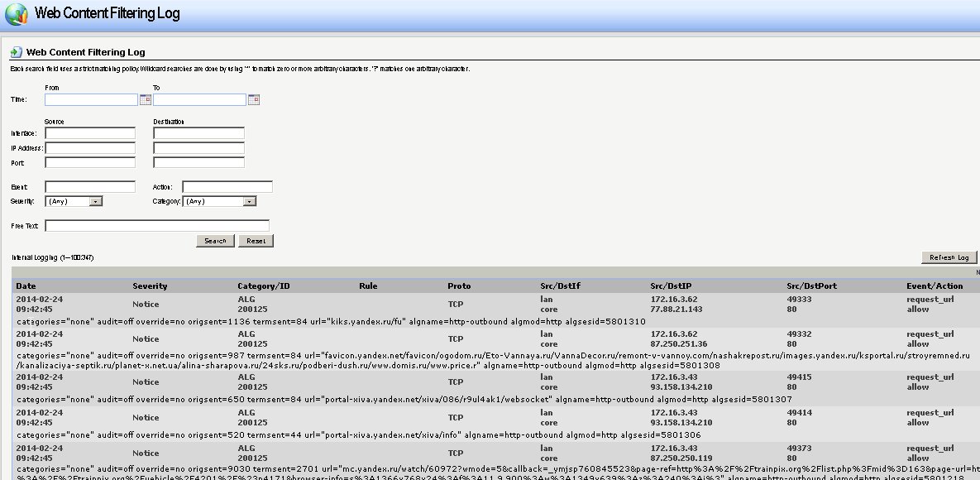Focus the From time input field
This screenshot has height=480, width=980.
(x=91, y=100)
